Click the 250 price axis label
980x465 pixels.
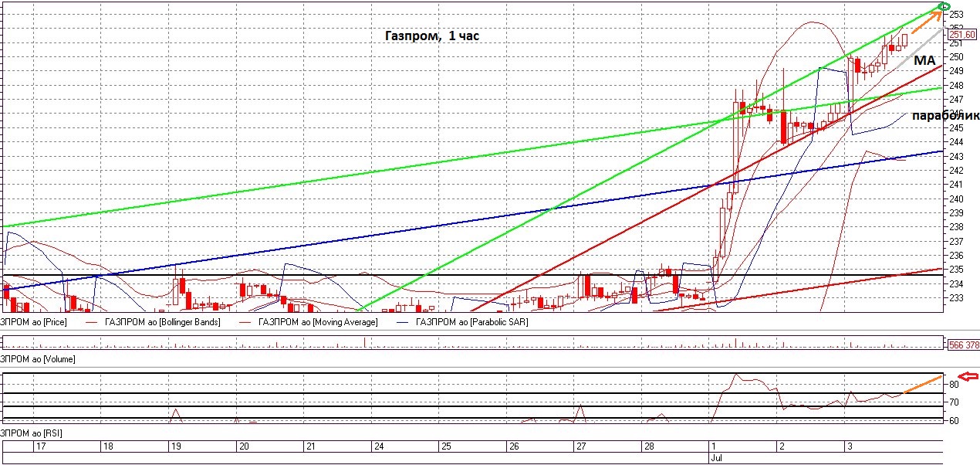tap(955, 57)
